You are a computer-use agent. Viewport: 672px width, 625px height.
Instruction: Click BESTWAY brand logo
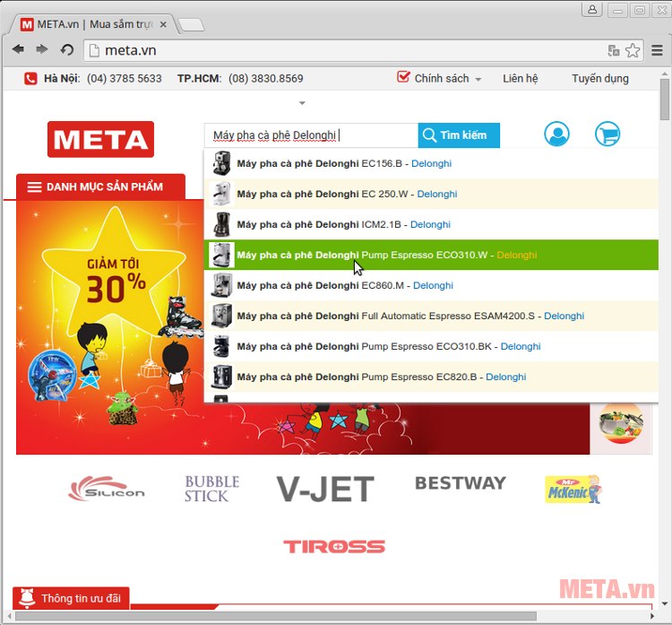point(461,483)
